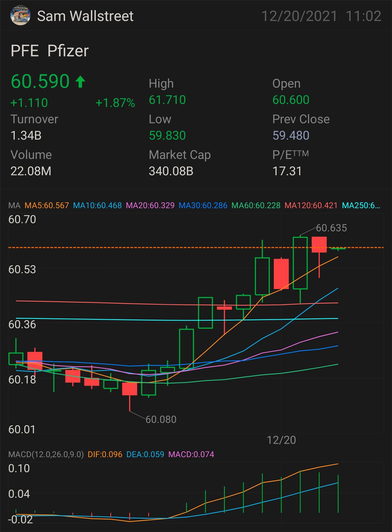
Task: Tap the -0.02 MACD axis label
Action: (21, 519)
